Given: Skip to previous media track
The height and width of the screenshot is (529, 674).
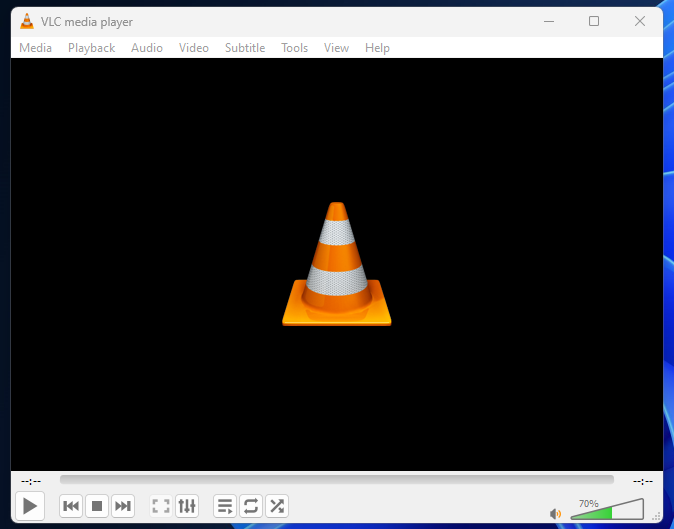Looking at the screenshot, I should (x=71, y=506).
